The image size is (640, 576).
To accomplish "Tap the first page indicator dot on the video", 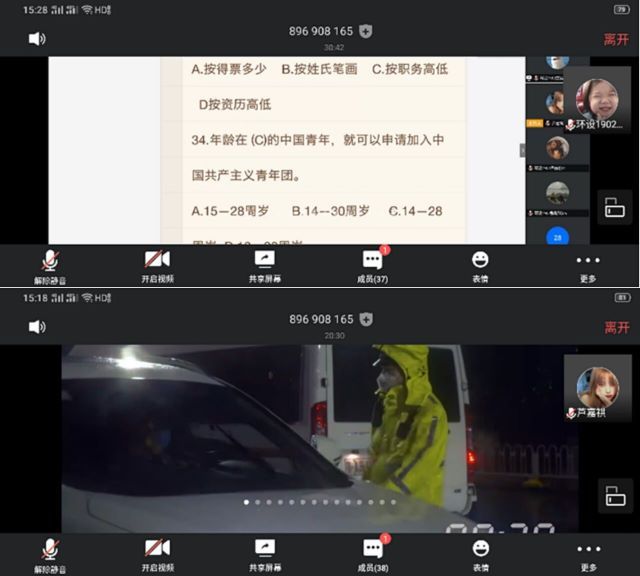I will tap(246, 502).
